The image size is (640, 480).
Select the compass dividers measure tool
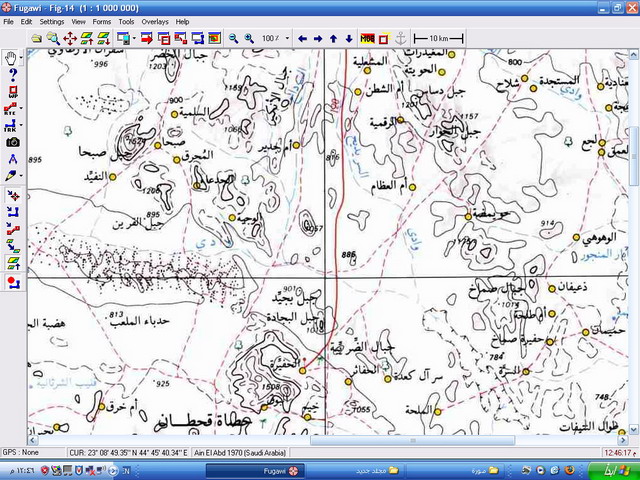(x=13, y=159)
